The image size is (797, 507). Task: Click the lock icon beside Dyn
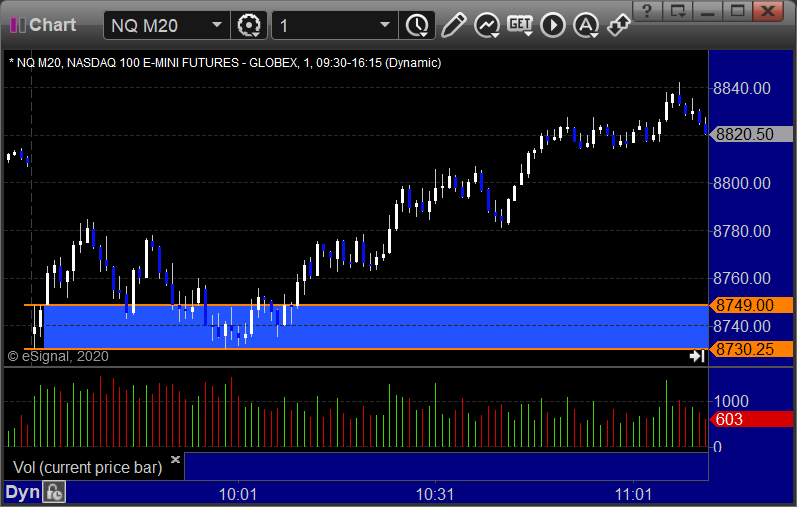pyautogui.click(x=54, y=492)
